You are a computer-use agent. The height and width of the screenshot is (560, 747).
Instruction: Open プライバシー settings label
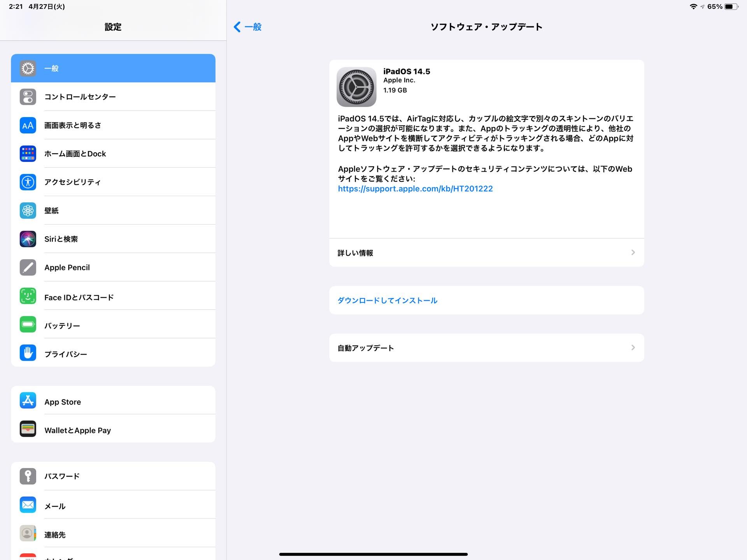(x=66, y=355)
